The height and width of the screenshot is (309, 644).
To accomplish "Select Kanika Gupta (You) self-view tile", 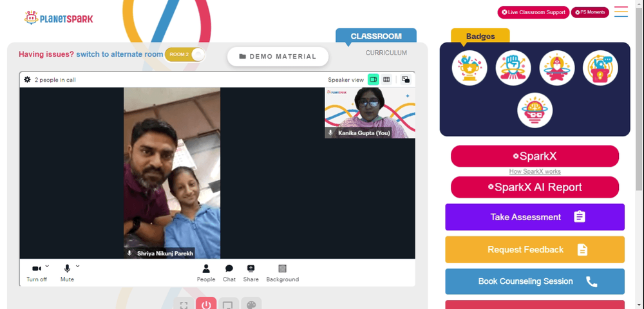I will tap(370, 113).
